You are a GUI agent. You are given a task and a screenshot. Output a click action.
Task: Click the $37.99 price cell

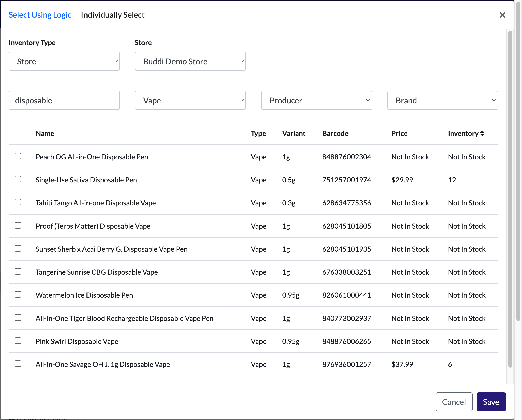click(x=402, y=364)
